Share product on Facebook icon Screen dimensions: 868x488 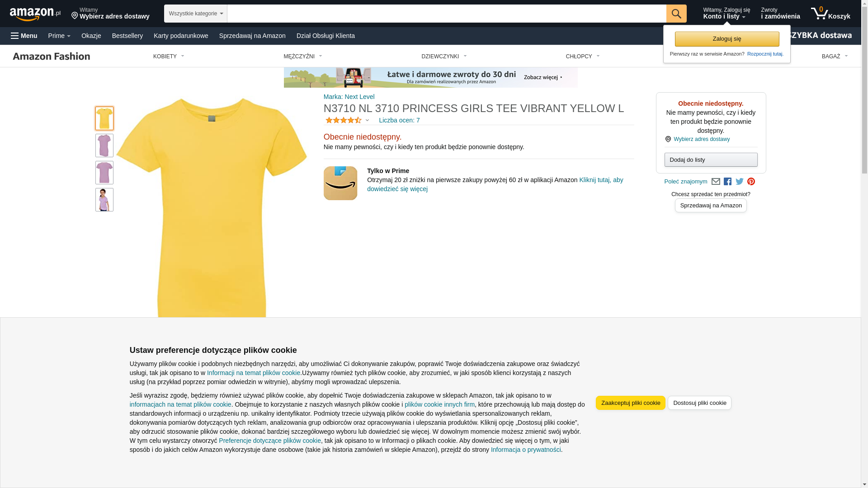(x=727, y=182)
